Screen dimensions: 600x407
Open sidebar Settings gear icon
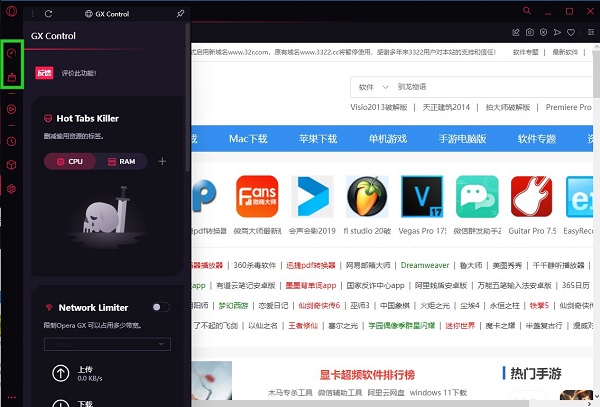coord(11,188)
